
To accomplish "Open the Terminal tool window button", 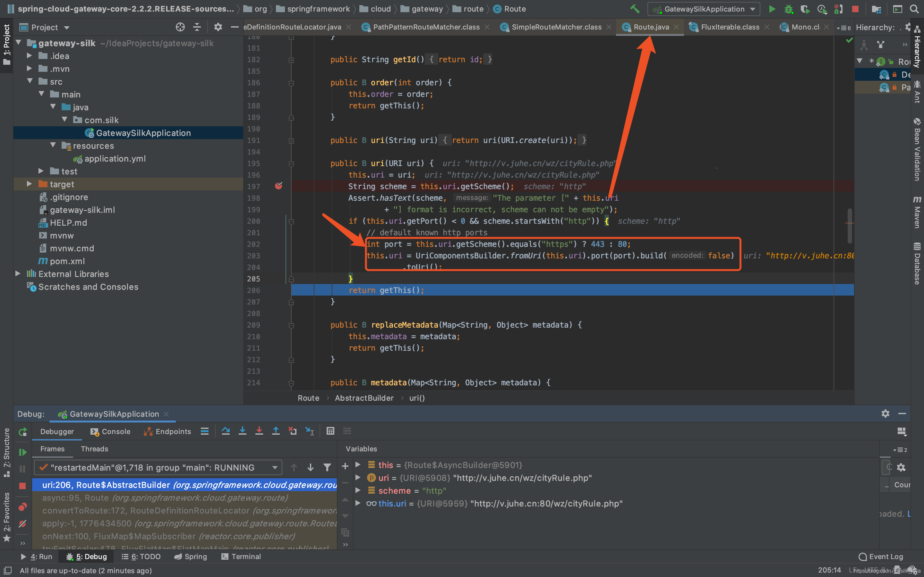I will (241, 556).
